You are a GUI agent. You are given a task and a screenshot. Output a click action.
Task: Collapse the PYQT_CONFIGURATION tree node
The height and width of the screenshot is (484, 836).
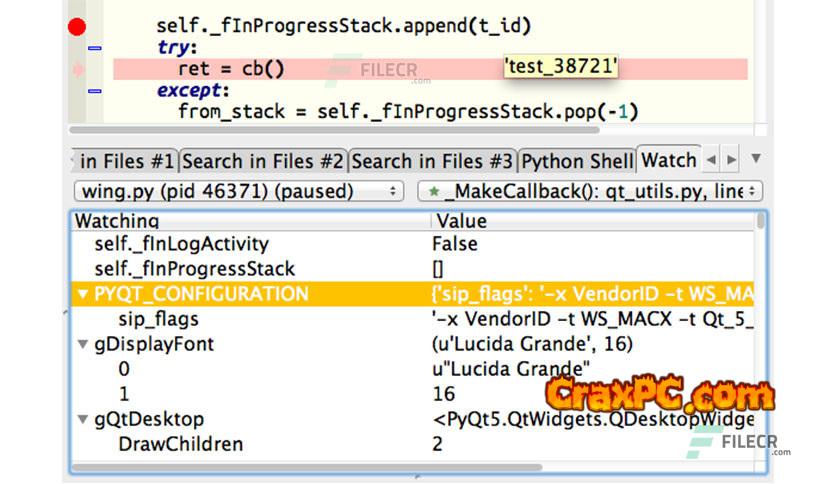(x=82, y=294)
